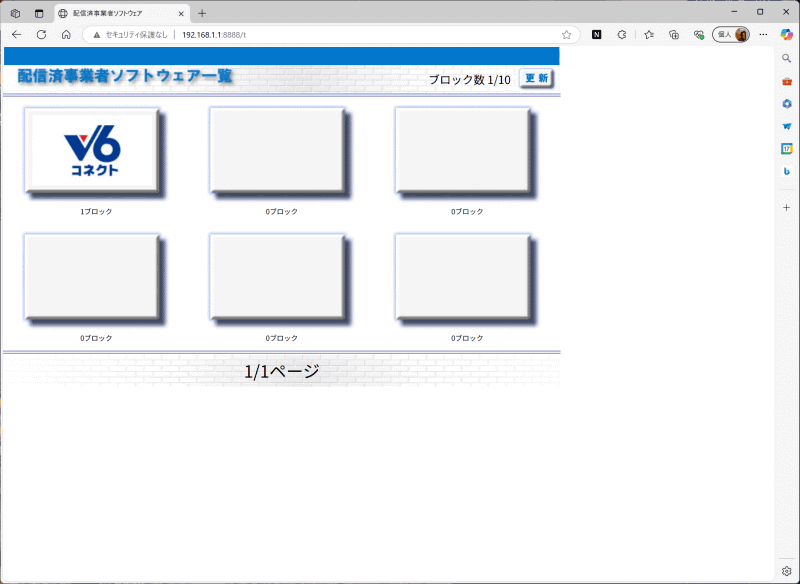800x584 pixels.
Task: Reload the router page with the refresh icon
Action: 40,34
